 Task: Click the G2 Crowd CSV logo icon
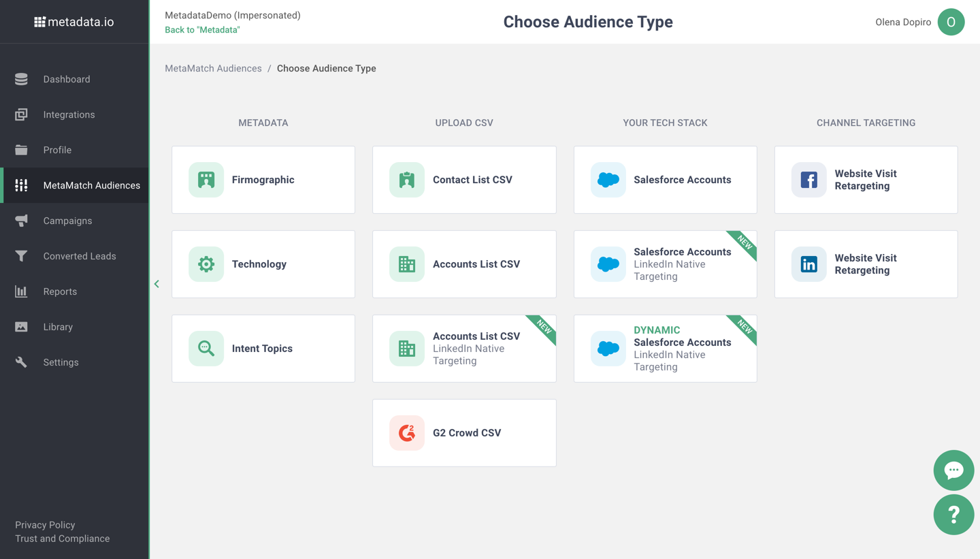(407, 433)
